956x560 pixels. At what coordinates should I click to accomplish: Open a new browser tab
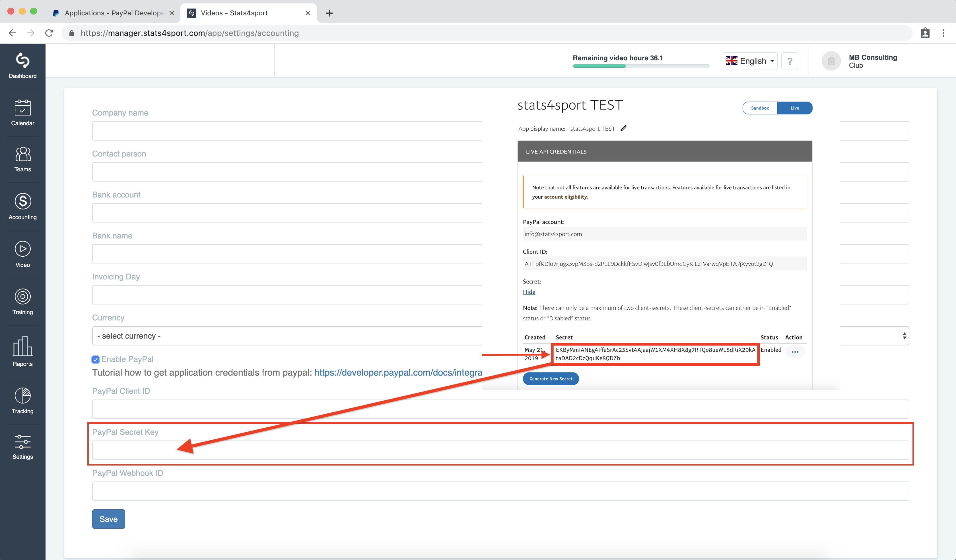tap(329, 13)
